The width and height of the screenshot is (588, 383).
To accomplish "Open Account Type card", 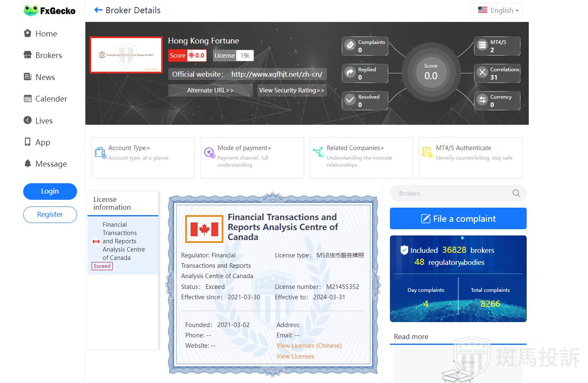I will 143,158.
